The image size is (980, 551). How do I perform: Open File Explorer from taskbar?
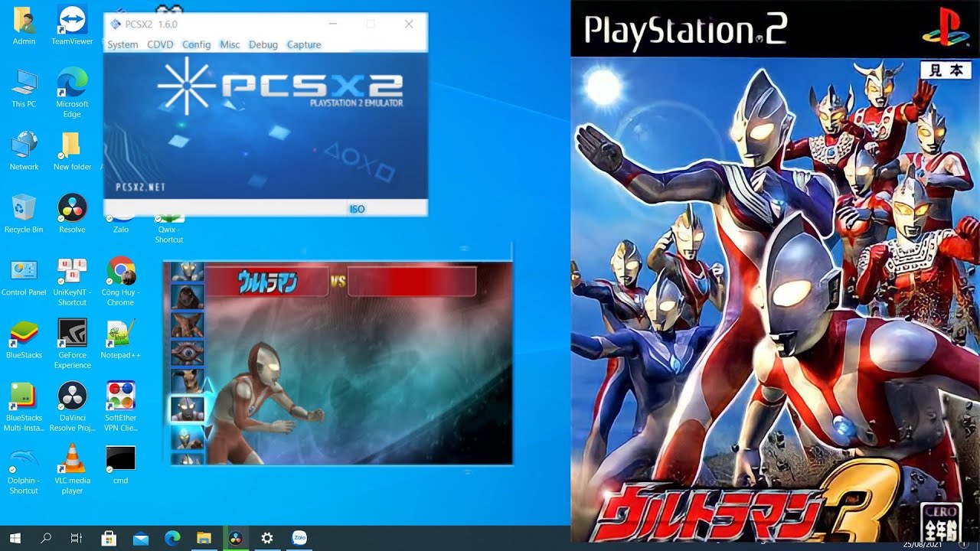204,538
